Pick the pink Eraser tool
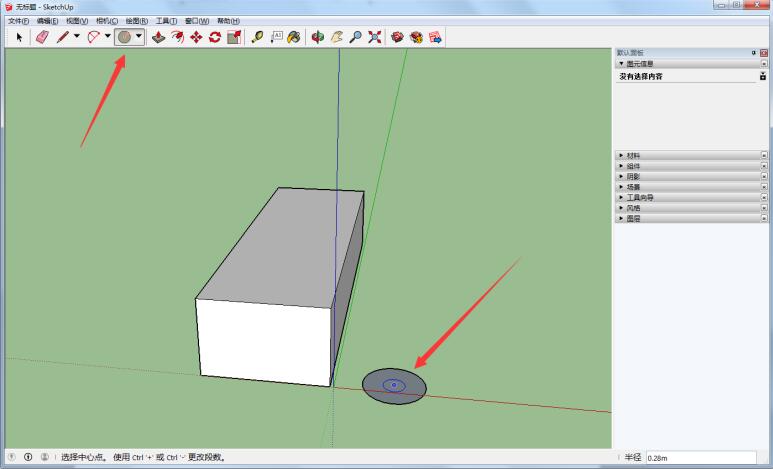The width and height of the screenshot is (773, 469). [42, 37]
